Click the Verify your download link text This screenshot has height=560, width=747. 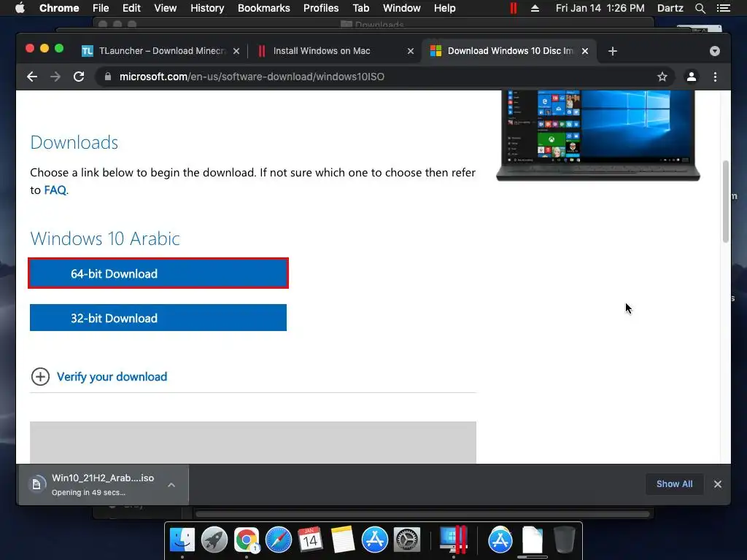click(112, 377)
